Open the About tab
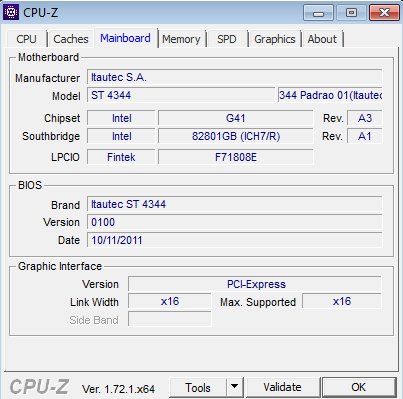This screenshot has width=403, height=399. pyautogui.click(x=322, y=39)
